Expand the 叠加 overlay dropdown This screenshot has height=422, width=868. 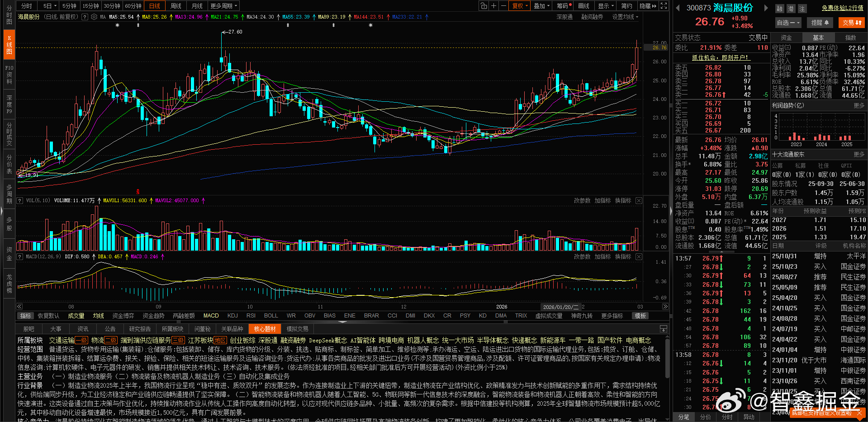click(541, 5)
